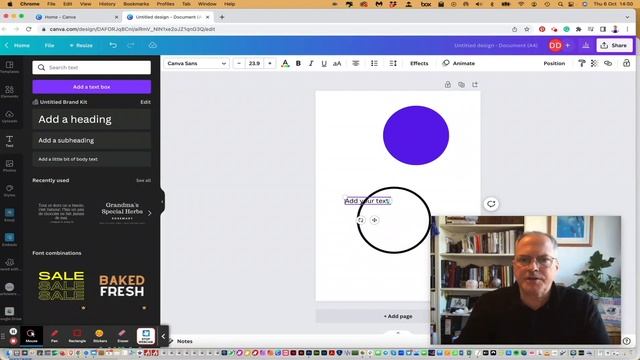Toggle bulleted list
The width and height of the screenshot is (640, 360).
pyautogui.click(x=374, y=63)
